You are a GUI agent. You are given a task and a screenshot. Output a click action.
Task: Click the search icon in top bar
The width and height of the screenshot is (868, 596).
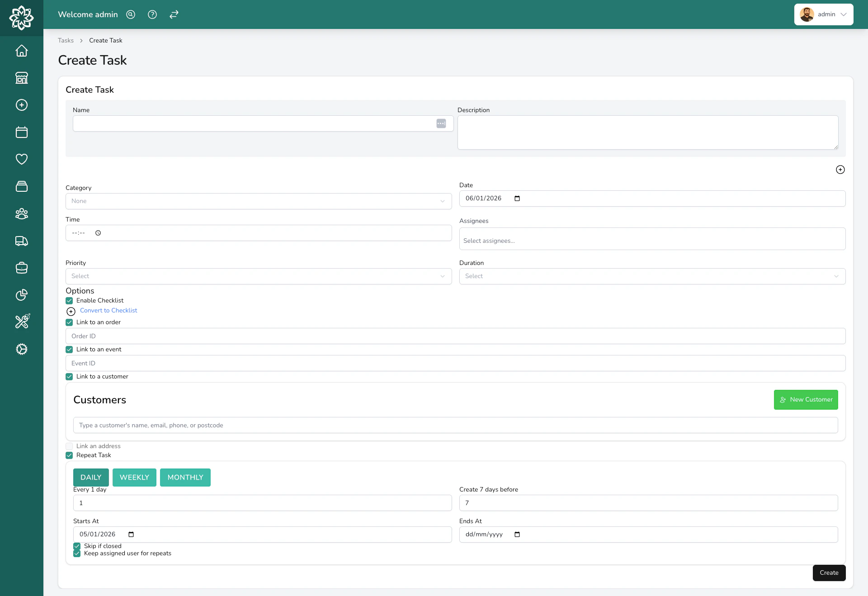(130, 14)
